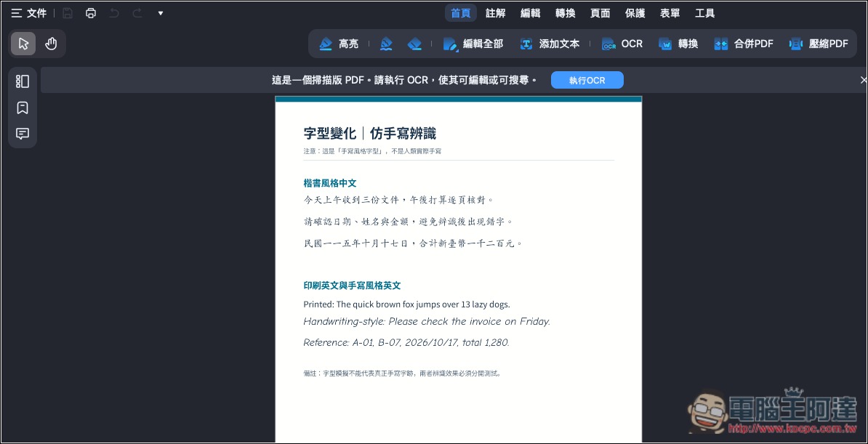Click the line Reference: A-01, B-07
The width and height of the screenshot is (868, 444).
tap(406, 343)
